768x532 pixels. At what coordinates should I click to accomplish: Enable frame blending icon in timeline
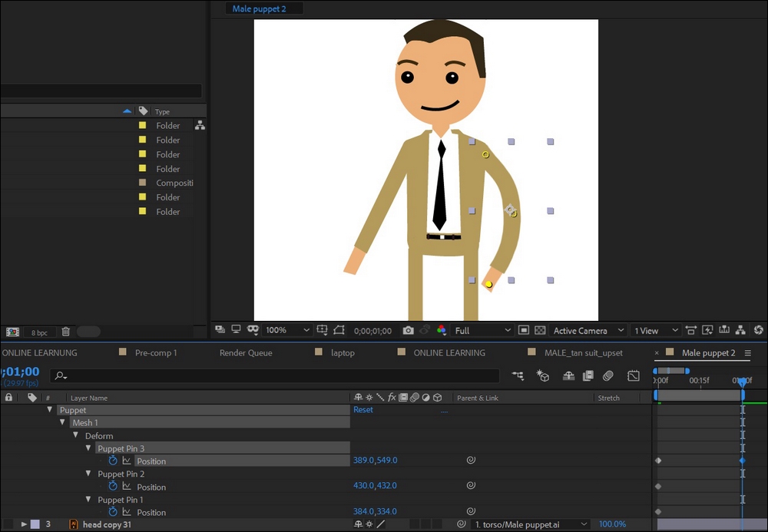coord(588,376)
